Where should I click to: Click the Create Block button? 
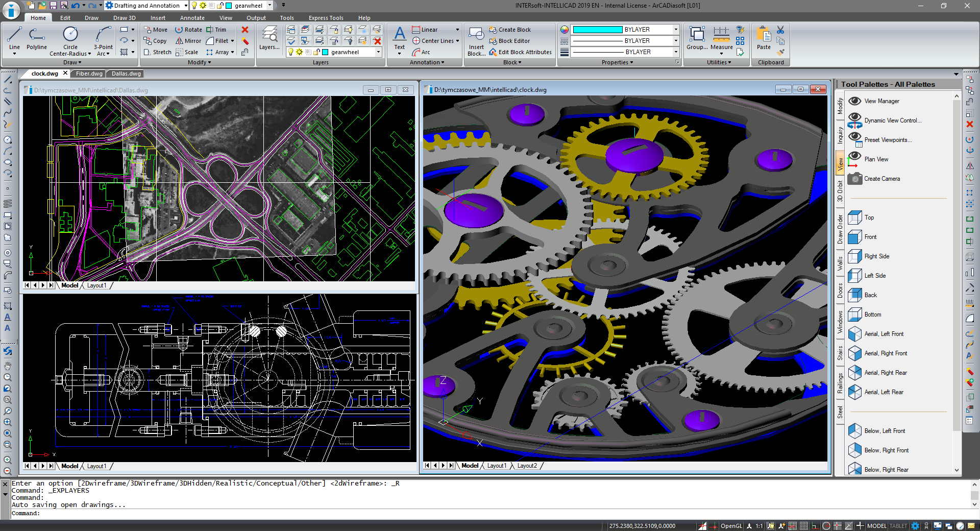tap(509, 30)
